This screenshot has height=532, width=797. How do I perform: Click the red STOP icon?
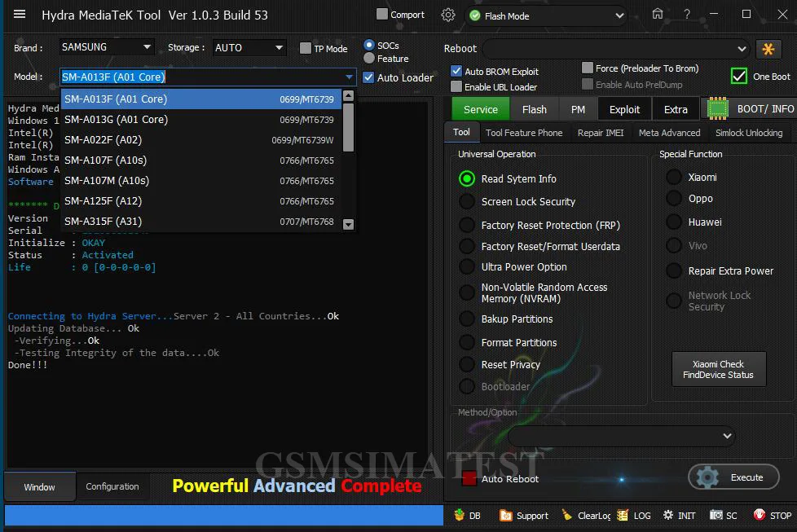click(x=759, y=515)
